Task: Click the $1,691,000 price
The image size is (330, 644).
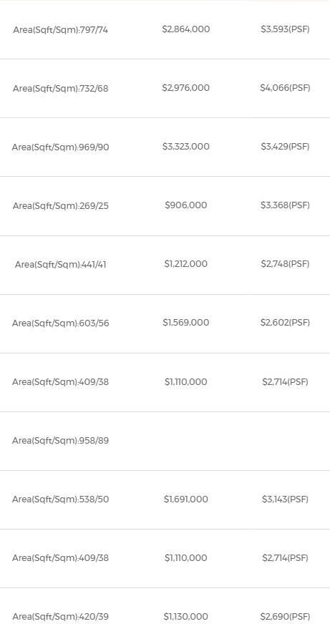Action: (185, 499)
